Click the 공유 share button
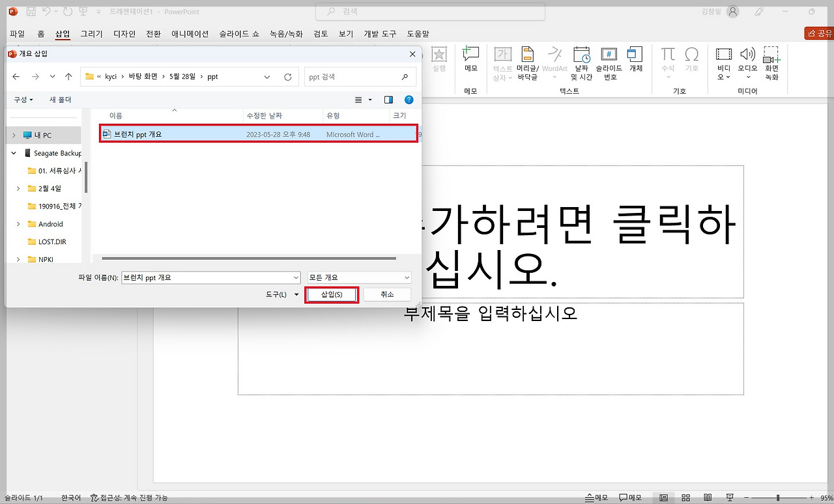This screenshot has height=504, width=834. [x=820, y=33]
